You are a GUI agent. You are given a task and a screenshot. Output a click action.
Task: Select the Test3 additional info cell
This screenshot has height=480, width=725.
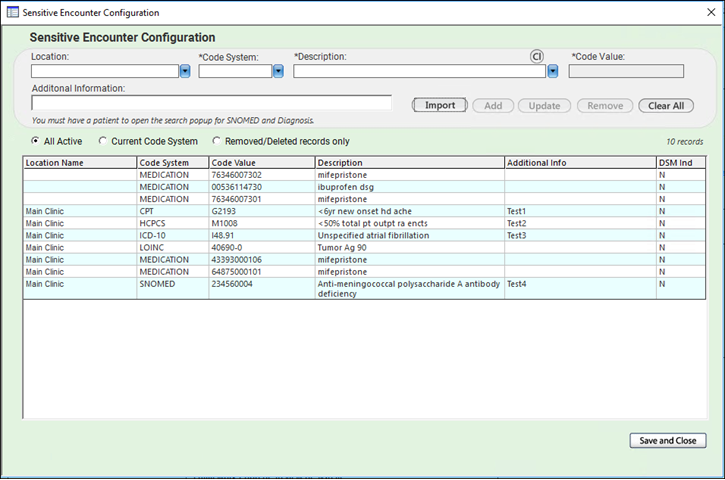[x=580, y=235]
